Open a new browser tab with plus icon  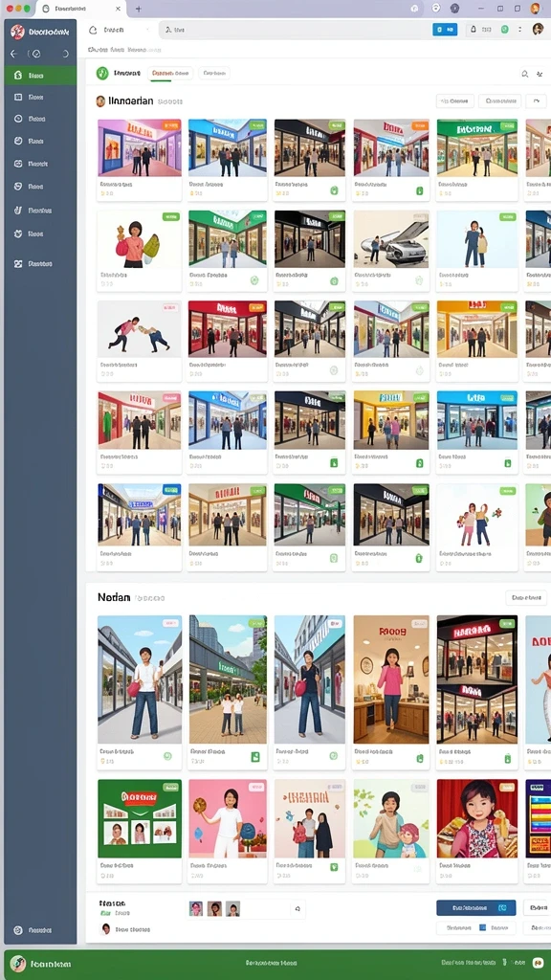[138, 9]
